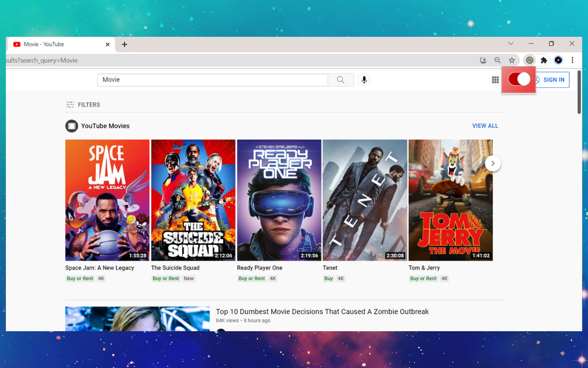The width and height of the screenshot is (588, 368).
Task: Click Buy or Rent under Tom & Jerry
Action: tap(424, 279)
